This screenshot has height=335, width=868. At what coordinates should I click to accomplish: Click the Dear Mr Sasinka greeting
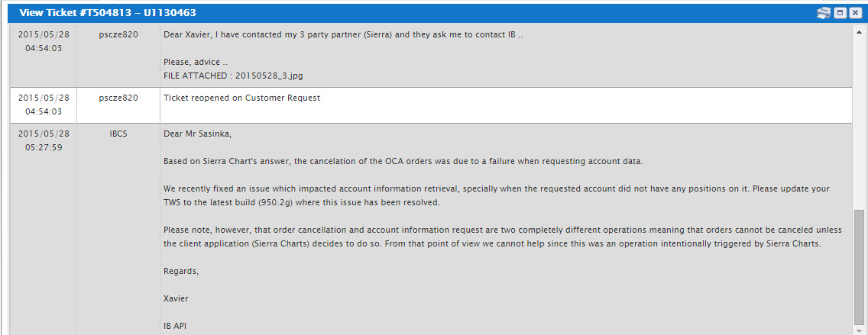pos(197,134)
